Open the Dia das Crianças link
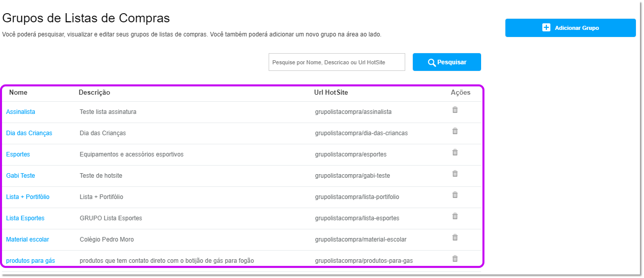644x278 pixels. click(x=29, y=133)
